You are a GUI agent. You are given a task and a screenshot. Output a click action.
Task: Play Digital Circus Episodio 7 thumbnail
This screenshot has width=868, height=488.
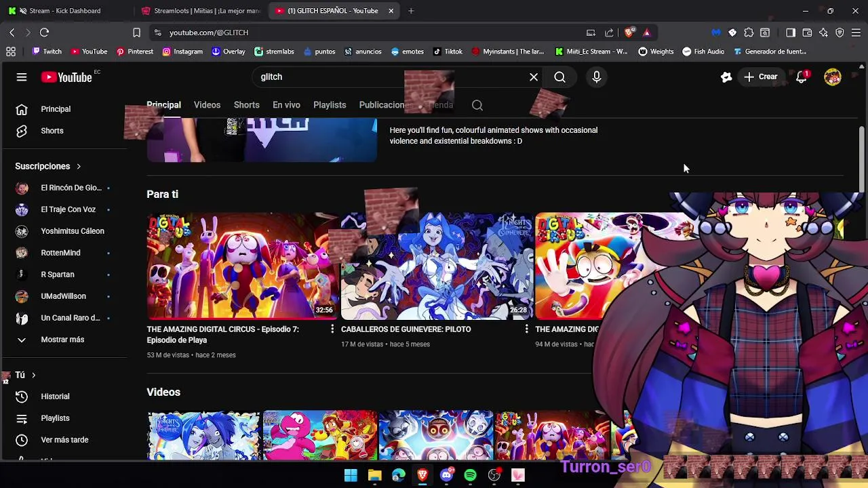click(242, 266)
